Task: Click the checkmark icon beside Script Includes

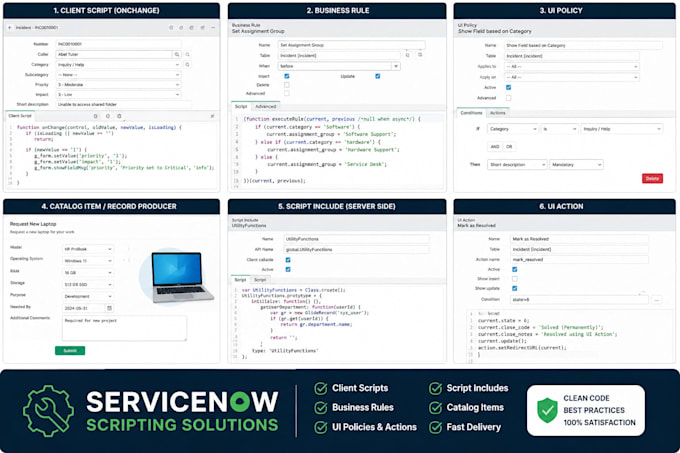Action: [435, 388]
